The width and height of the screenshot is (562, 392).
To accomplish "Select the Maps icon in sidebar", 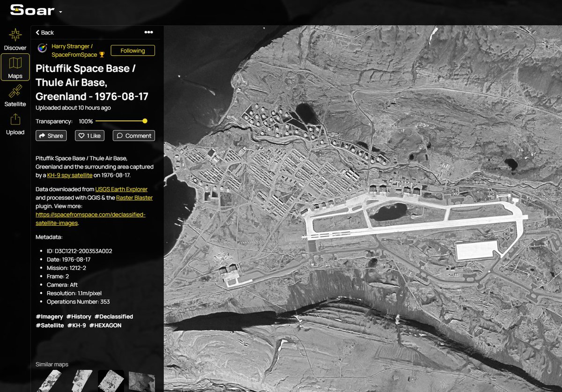I will pyautogui.click(x=15, y=67).
